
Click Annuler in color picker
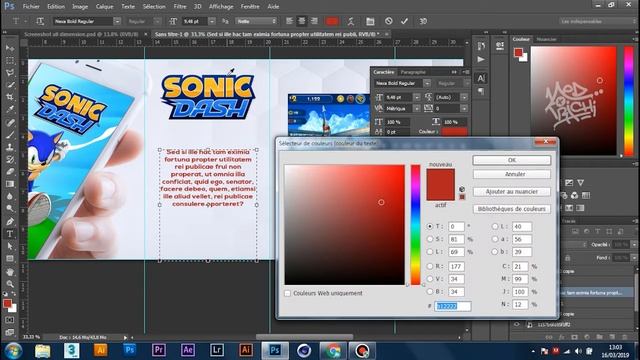coord(512,174)
